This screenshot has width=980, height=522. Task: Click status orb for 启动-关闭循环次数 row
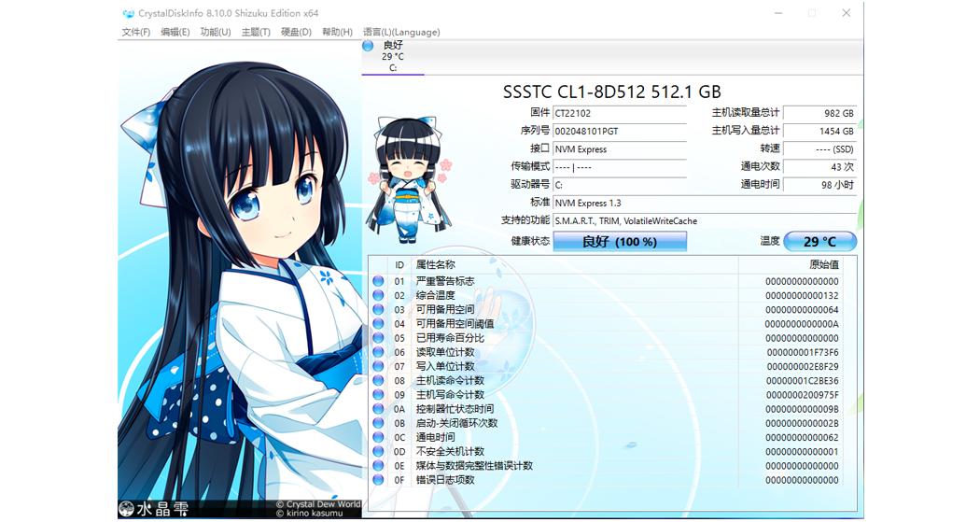378,423
